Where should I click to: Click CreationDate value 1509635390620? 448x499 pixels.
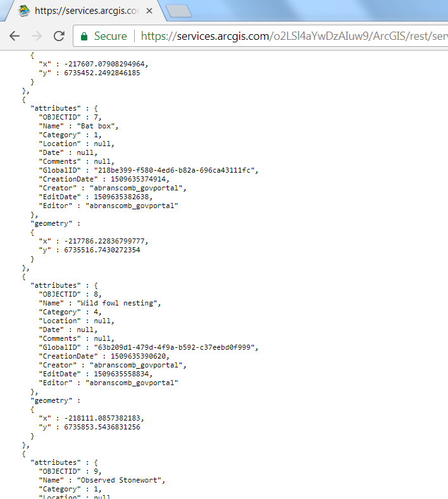138,357
